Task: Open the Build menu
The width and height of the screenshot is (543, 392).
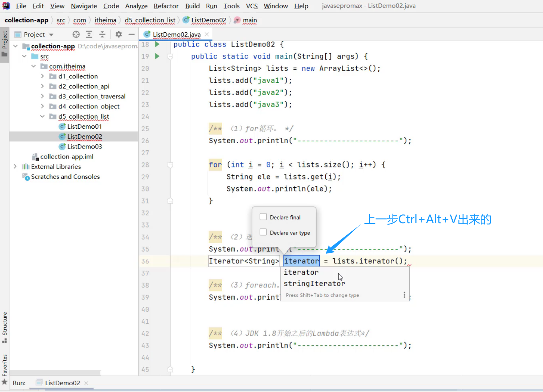Action: (x=192, y=6)
